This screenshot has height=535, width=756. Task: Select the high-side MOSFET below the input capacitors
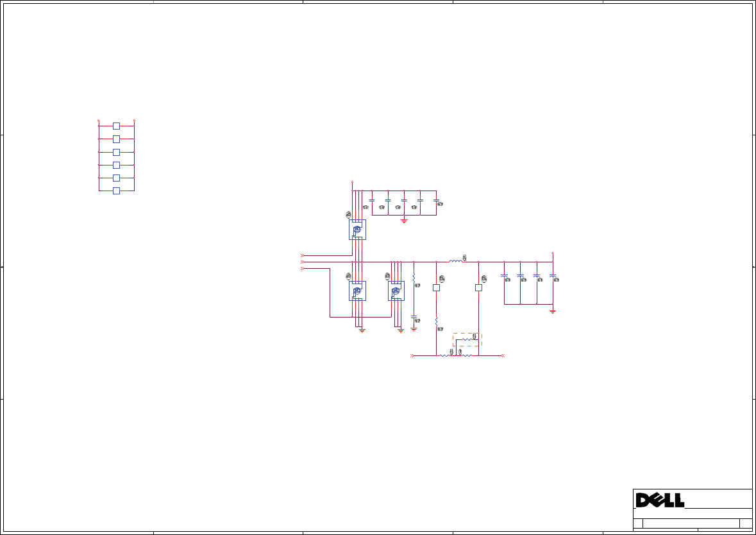pos(357,230)
